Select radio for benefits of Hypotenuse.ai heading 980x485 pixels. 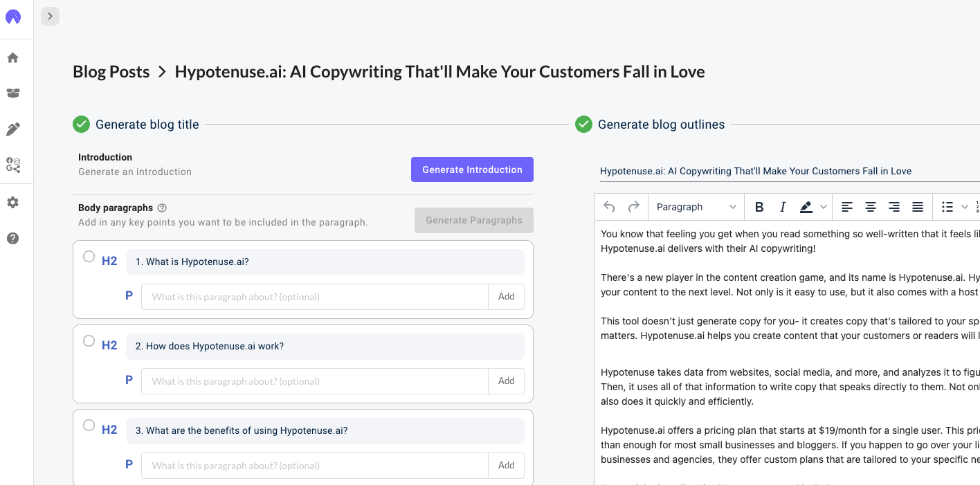(89, 425)
